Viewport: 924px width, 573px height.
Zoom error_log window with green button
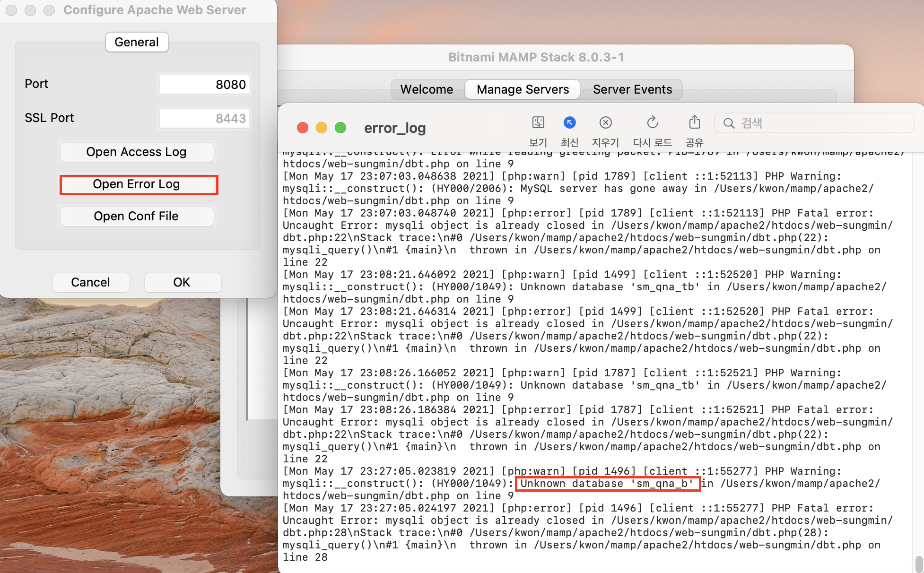(340, 128)
